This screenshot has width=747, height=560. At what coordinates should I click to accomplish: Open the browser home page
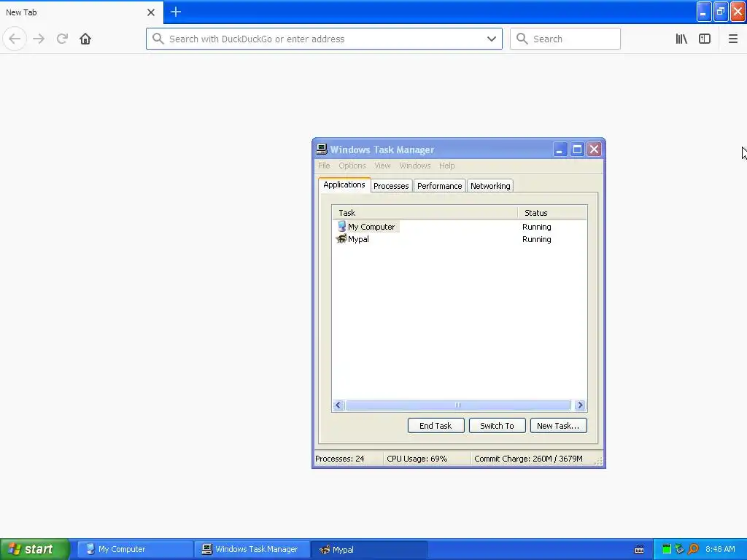click(85, 39)
